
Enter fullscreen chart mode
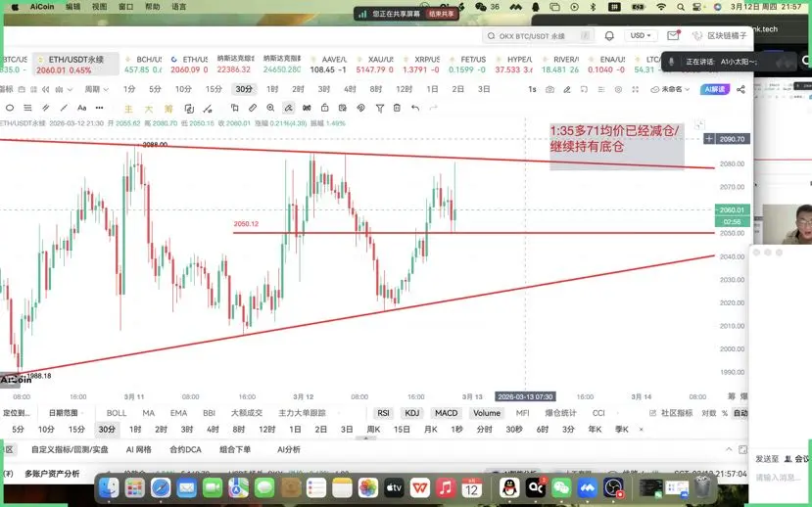636,89
